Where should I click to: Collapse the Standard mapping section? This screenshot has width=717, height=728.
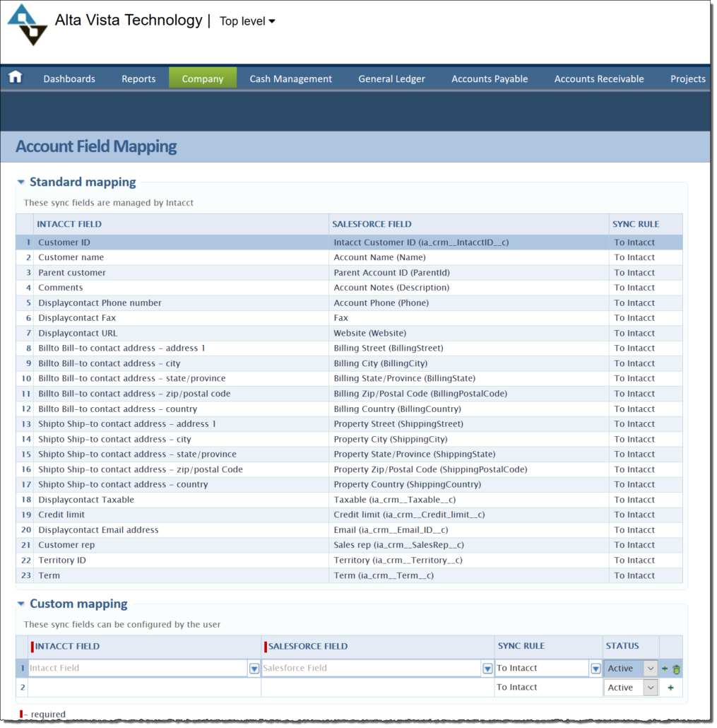(x=21, y=182)
